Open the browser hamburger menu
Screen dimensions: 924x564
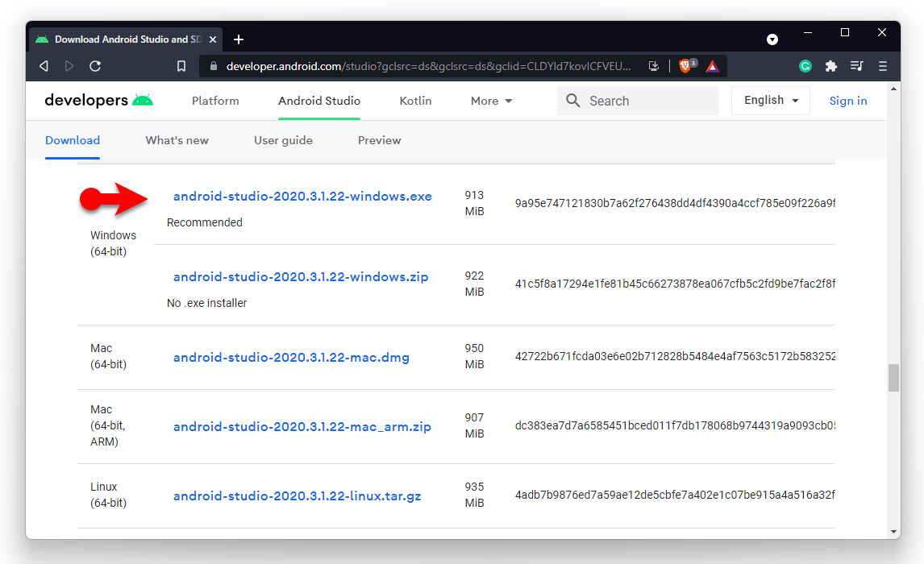click(x=882, y=66)
